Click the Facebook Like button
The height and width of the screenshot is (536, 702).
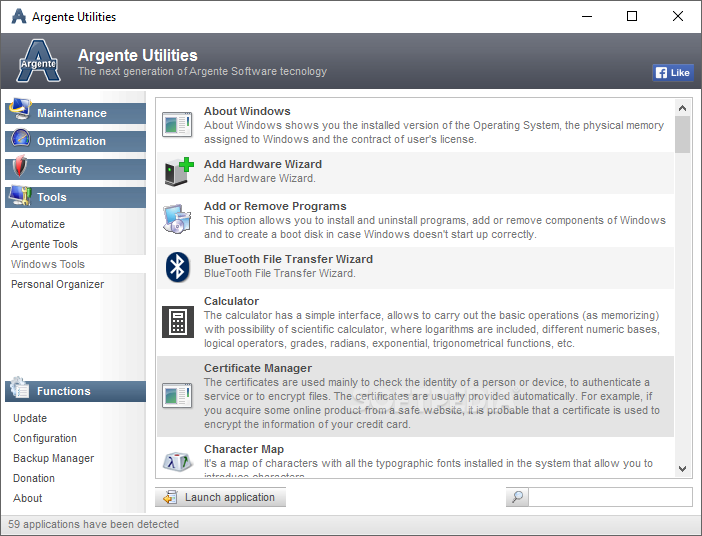tap(673, 73)
